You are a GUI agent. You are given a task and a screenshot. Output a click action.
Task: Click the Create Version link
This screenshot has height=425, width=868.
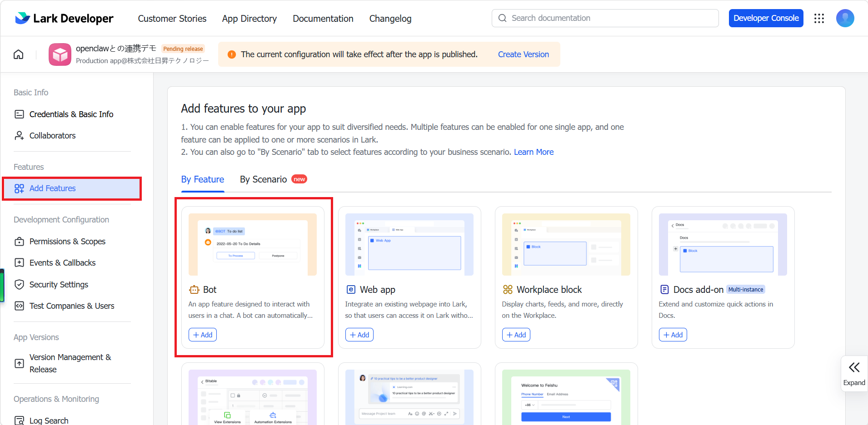524,54
